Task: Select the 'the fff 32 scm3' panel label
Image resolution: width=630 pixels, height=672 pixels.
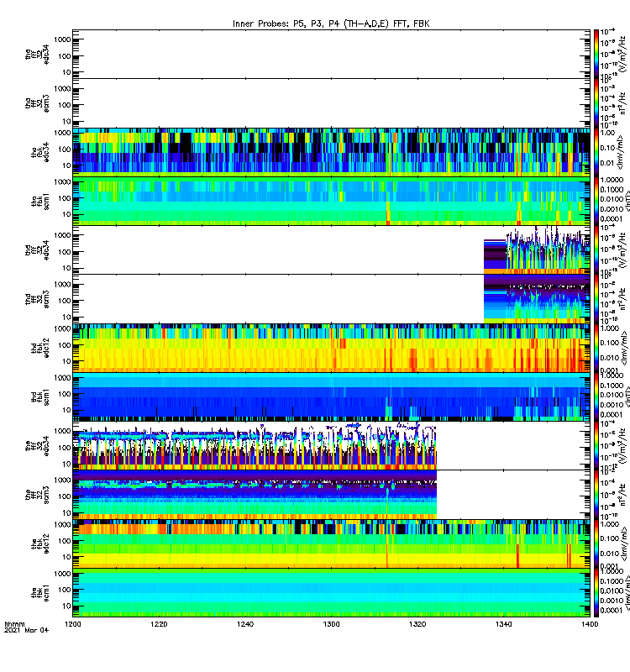Action: [37, 495]
